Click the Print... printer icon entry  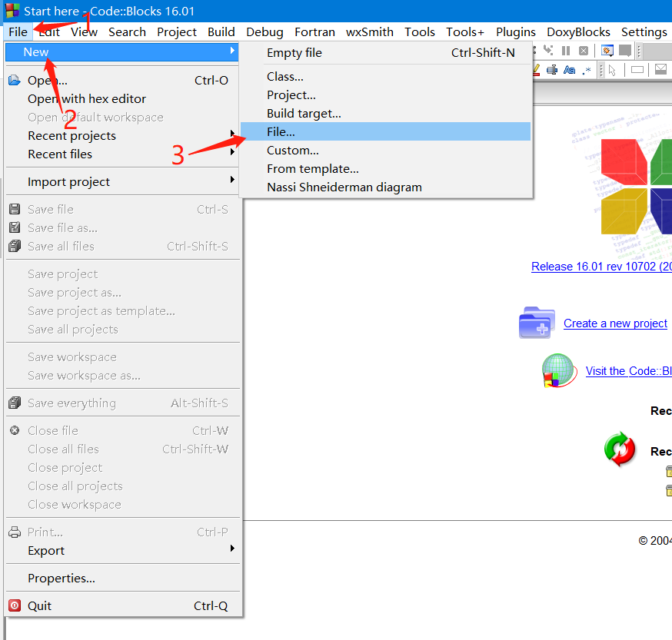coord(15,532)
